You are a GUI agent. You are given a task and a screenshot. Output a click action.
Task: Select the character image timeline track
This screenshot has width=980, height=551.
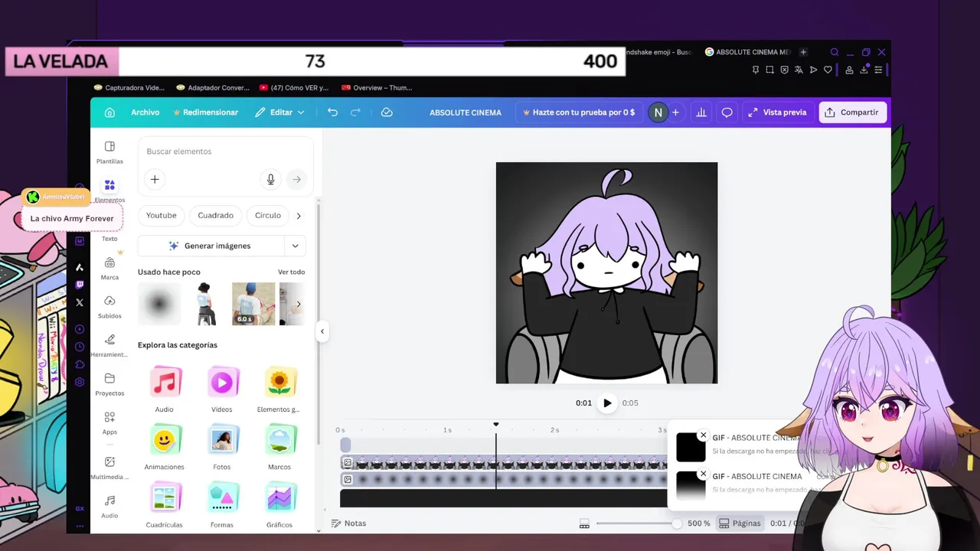(x=505, y=463)
